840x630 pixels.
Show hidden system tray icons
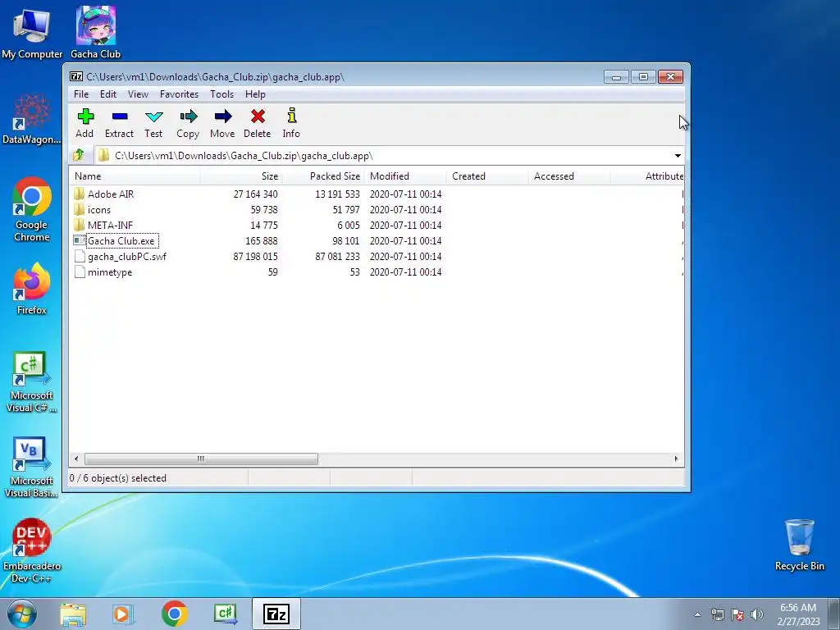pos(697,614)
